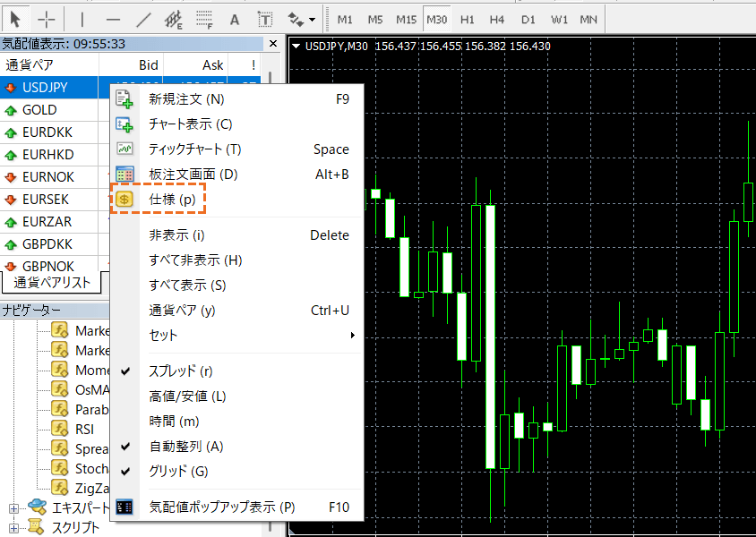Switch chart to H1 timeframe
The height and width of the screenshot is (537, 756).
(x=468, y=19)
